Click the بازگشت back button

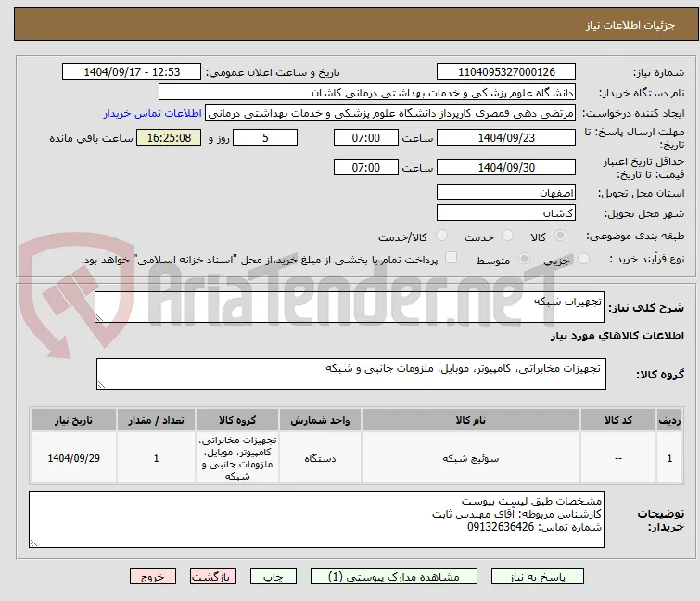213,577
